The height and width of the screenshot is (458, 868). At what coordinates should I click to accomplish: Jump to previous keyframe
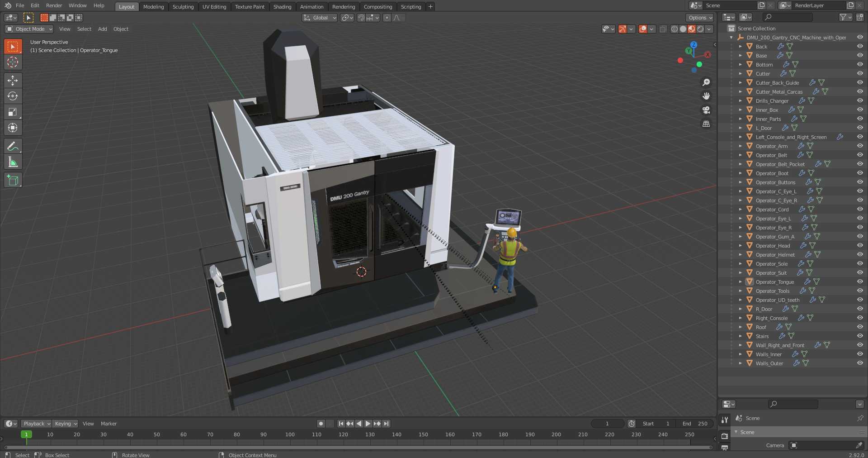tap(350, 424)
